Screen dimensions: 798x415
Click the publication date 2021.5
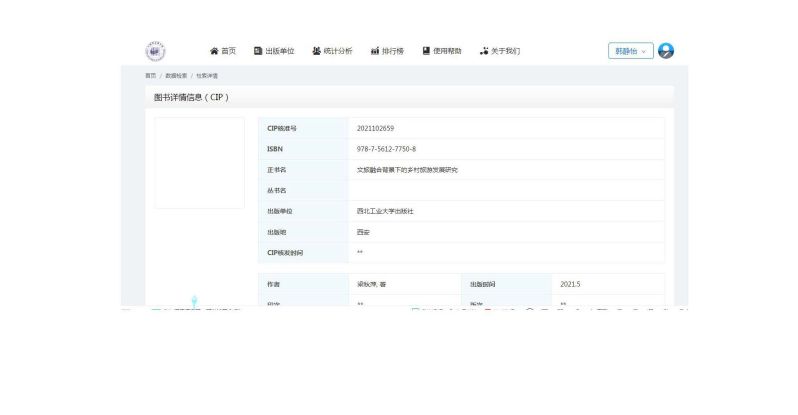coord(571,284)
